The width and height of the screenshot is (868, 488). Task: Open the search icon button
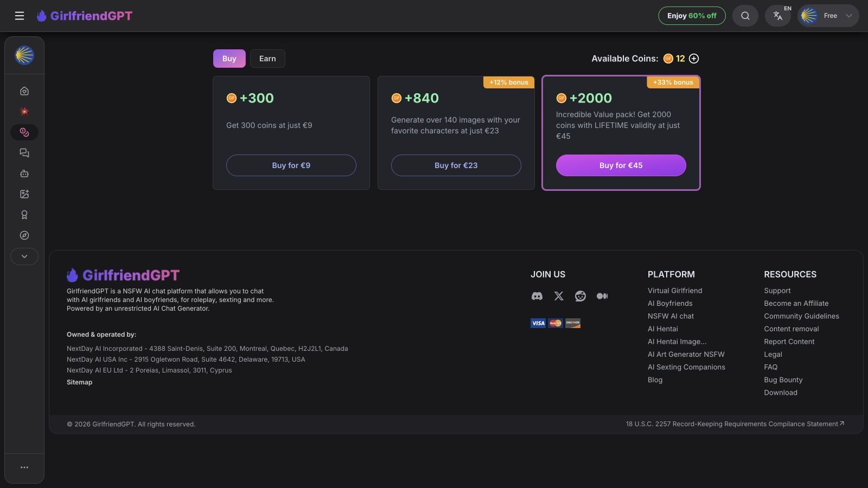click(745, 16)
